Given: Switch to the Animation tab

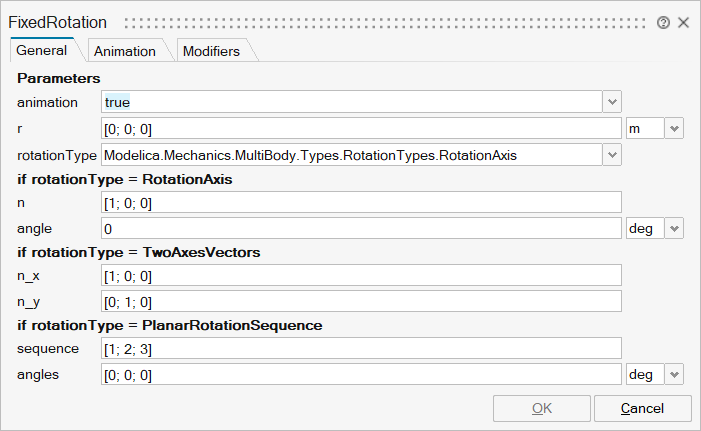Looking at the screenshot, I should pyautogui.click(x=125, y=51).
